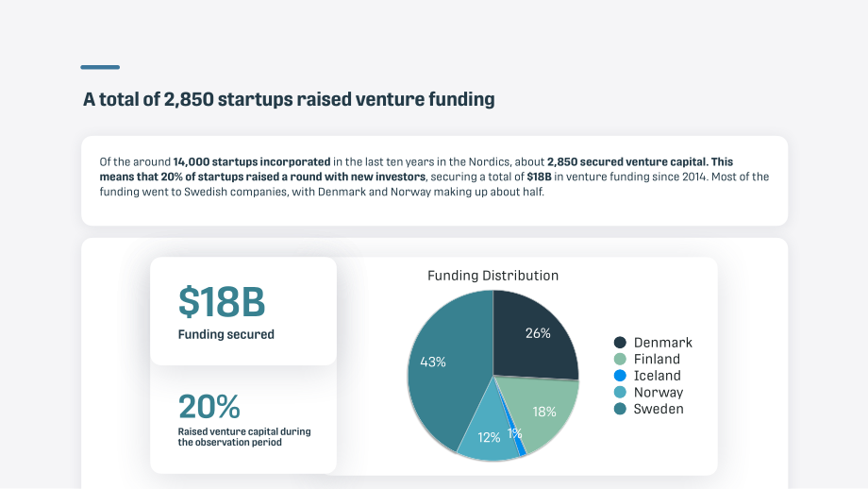This screenshot has height=489, width=868.
Task: Click the Denmark legend label
Action: pos(662,343)
